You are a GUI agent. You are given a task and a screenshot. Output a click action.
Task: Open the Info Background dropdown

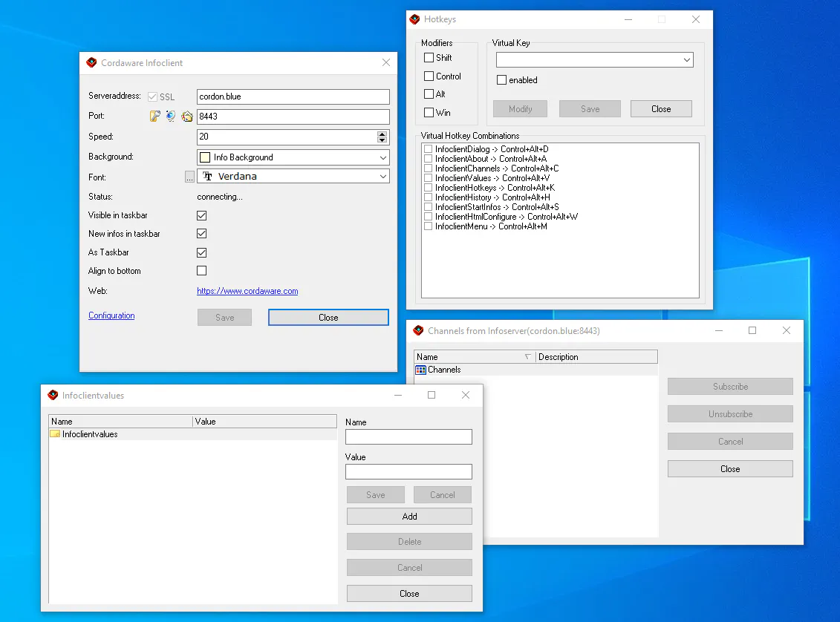[382, 157]
